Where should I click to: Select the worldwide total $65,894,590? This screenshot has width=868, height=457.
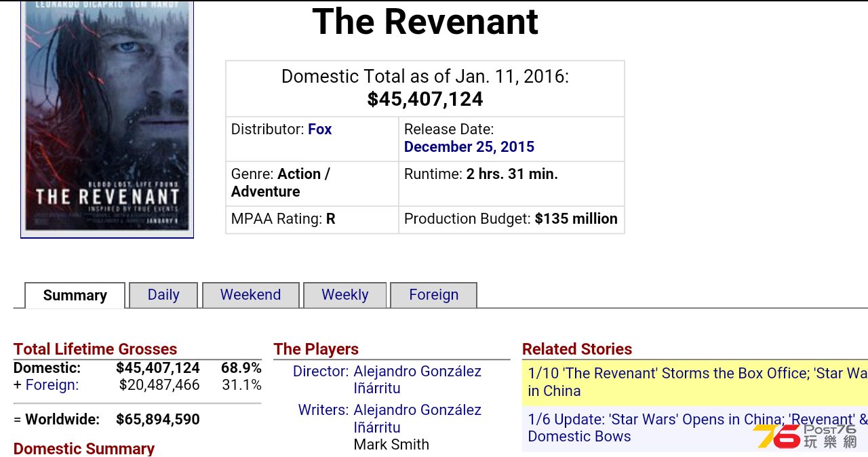[x=158, y=420]
